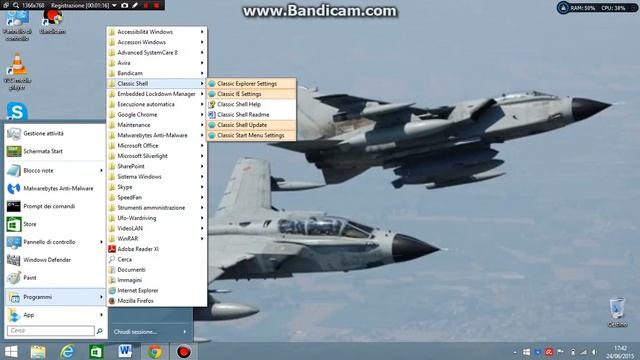The width and height of the screenshot is (640, 360).
Task: Click the start menu Cerca search field
Action: coord(51,331)
